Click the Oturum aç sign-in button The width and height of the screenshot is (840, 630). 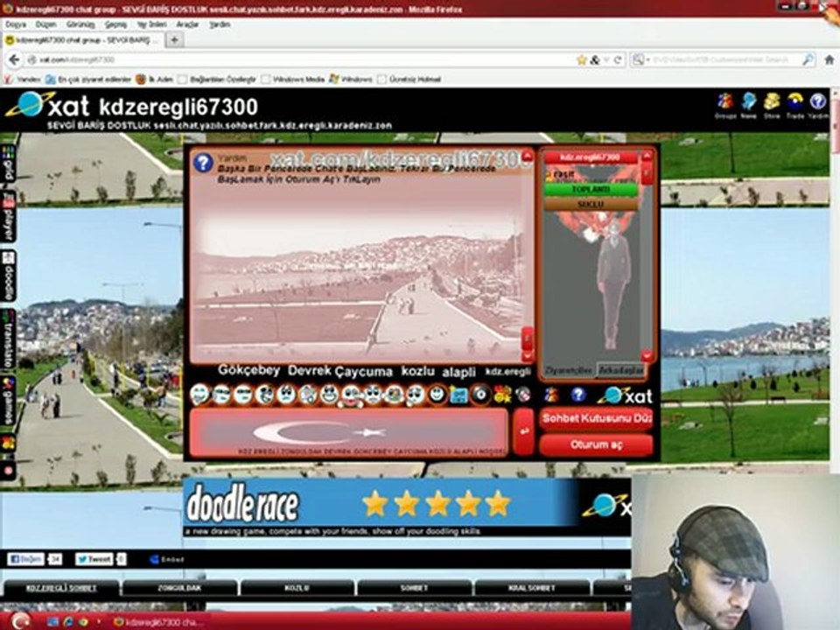[x=596, y=444]
